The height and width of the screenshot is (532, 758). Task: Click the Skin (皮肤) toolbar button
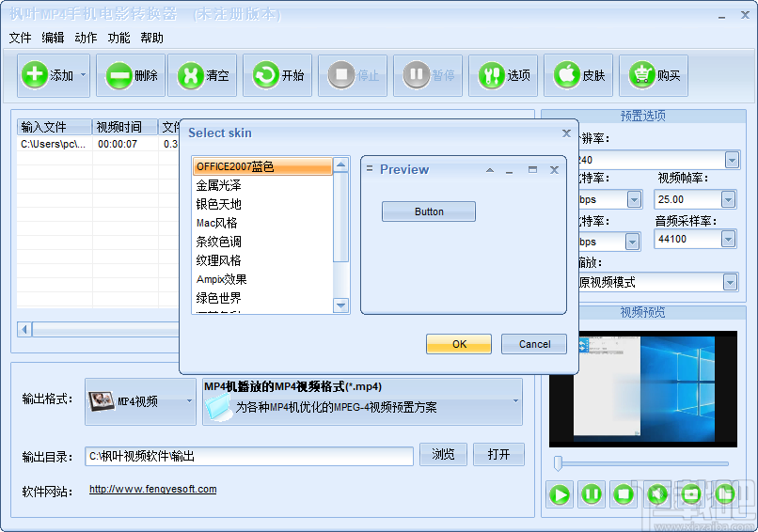(578, 75)
